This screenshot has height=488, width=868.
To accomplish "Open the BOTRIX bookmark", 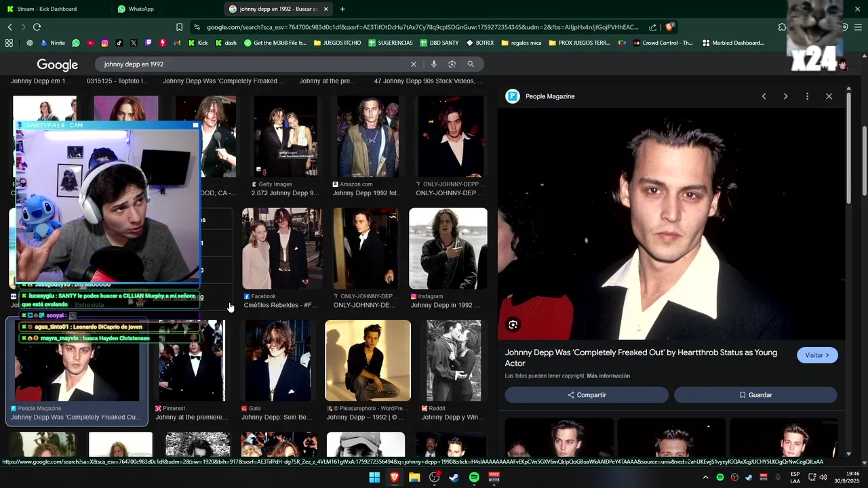I will (x=480, y=43).
